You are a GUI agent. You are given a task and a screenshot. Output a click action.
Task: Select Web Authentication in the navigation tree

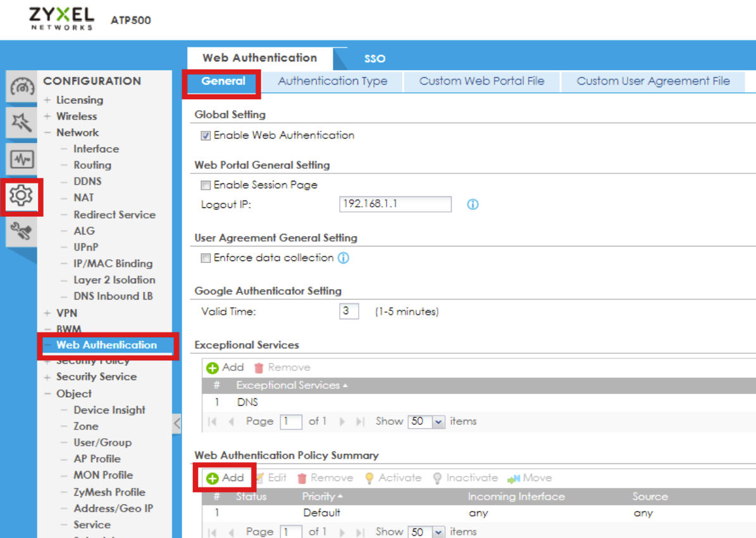pyautogui.click(x=106, y=345)
